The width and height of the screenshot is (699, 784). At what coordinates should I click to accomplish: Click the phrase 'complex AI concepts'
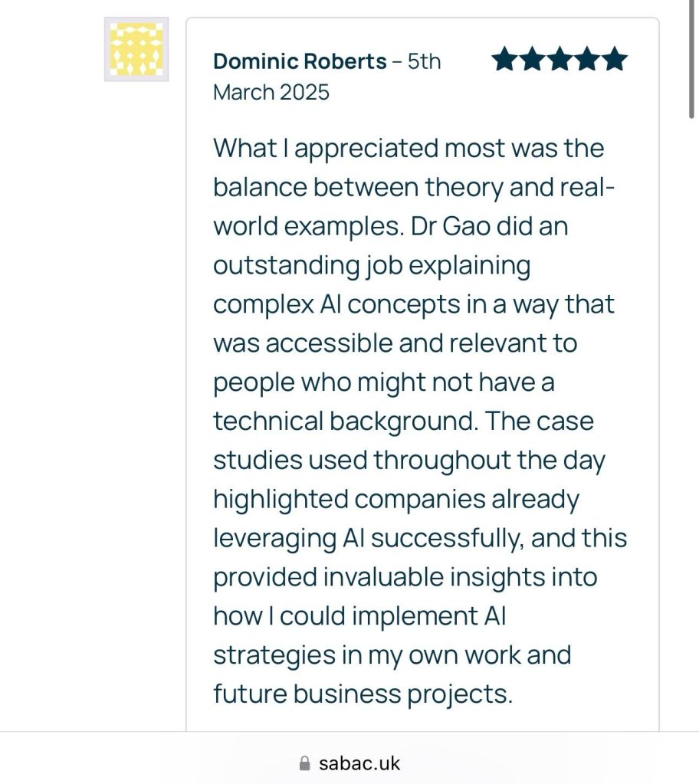click(333, 304)
